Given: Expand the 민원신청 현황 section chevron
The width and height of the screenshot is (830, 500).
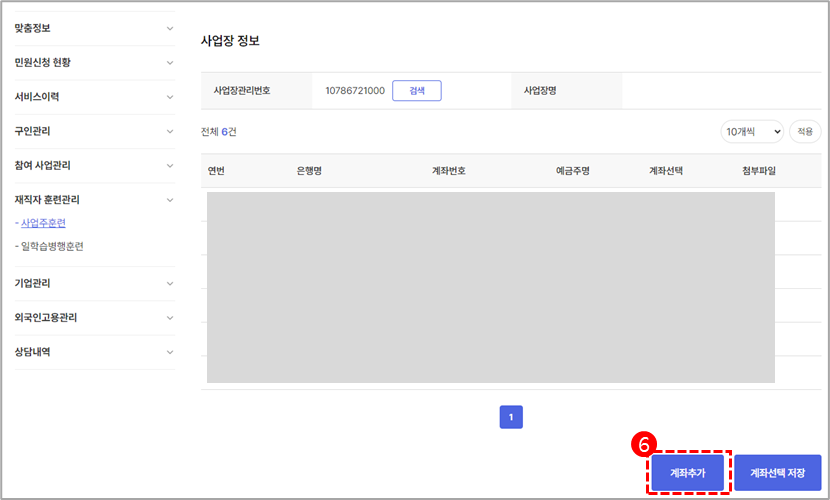Looking at the screenshot, I should click(170, 62).
